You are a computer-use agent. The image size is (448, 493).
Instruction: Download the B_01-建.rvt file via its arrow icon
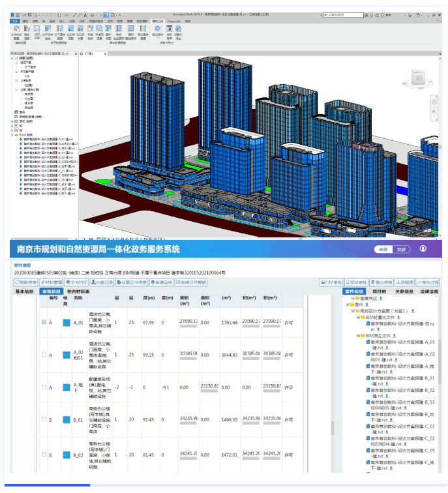click(387, 384)
